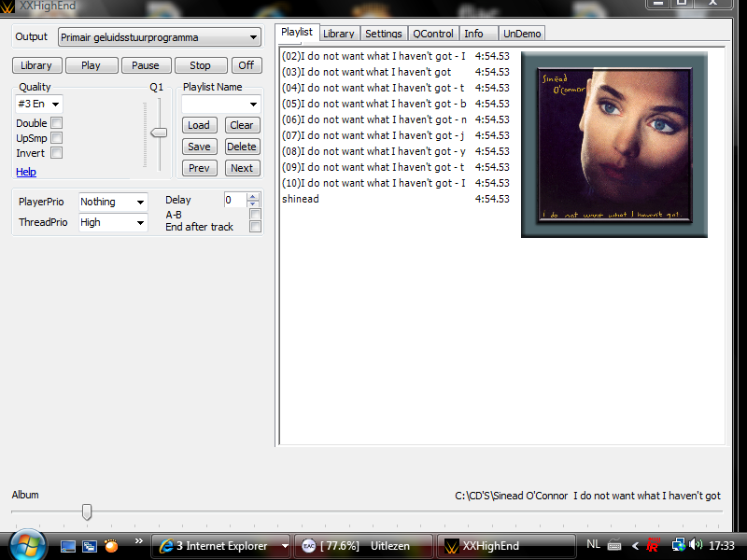Select playlist track (09)

pos(395,167)
